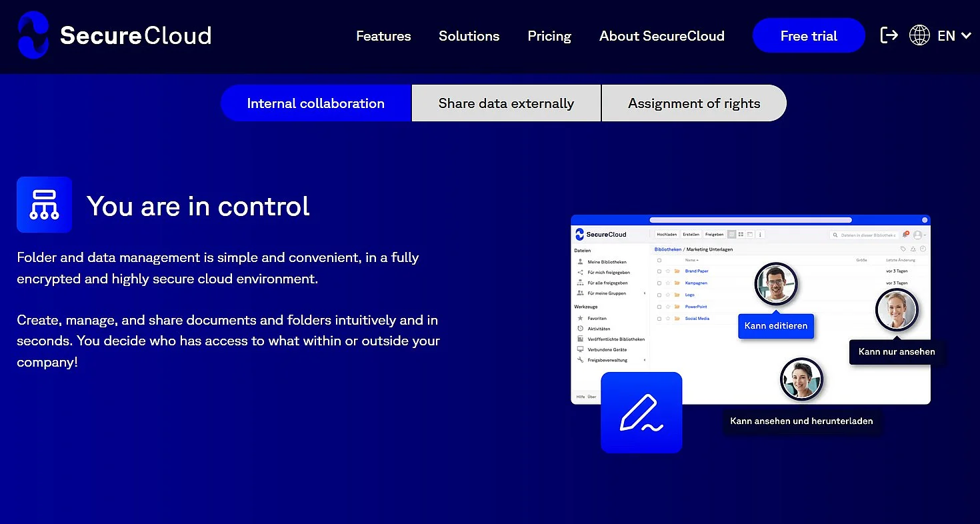The height and width of the screenshot is (524, 980).
Task: Open the PowerPoint folder link
Action: point(696,307)
